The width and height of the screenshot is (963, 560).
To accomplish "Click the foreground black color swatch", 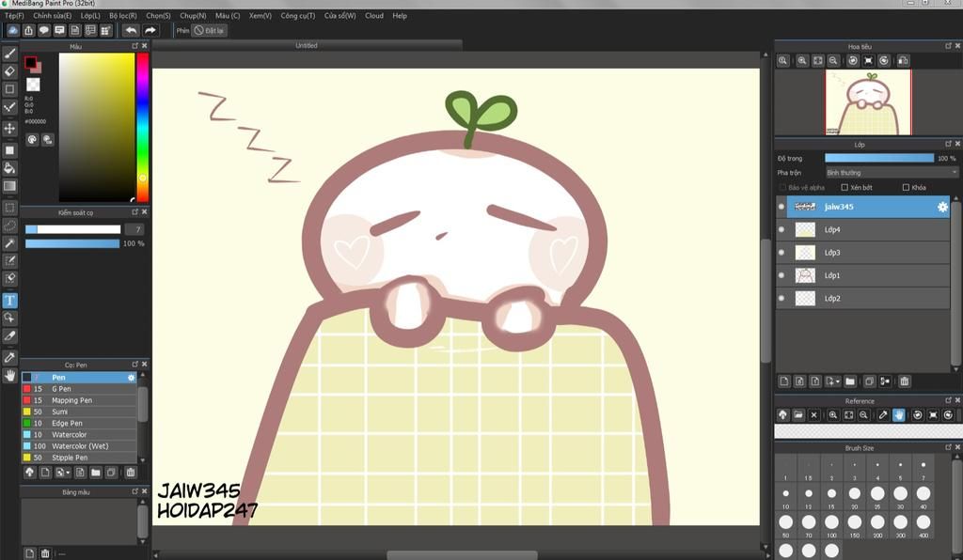I will [30, 63].
